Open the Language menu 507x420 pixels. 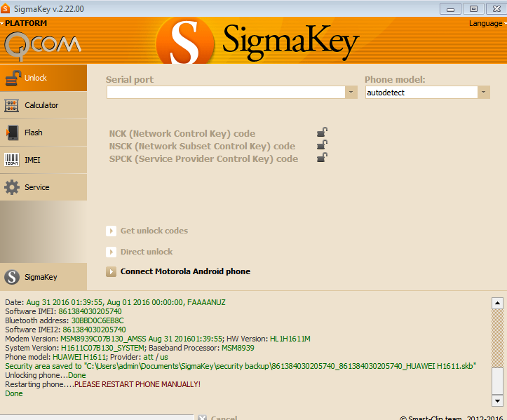[x=485, y=23]
